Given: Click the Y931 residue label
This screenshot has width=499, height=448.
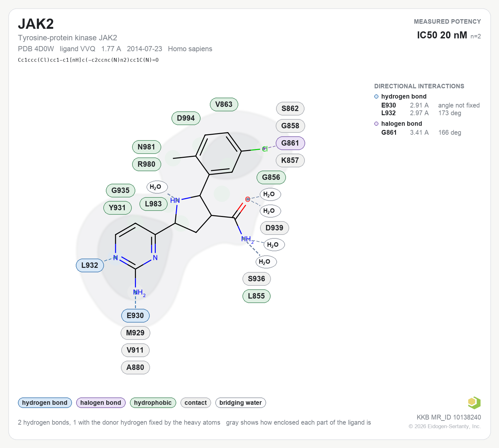Looking at the screenshot, I should pyautogui.click(x=117, y=208).
